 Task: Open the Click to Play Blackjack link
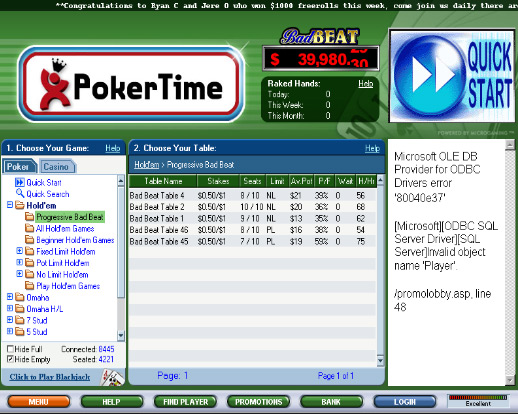coord(50,377)
